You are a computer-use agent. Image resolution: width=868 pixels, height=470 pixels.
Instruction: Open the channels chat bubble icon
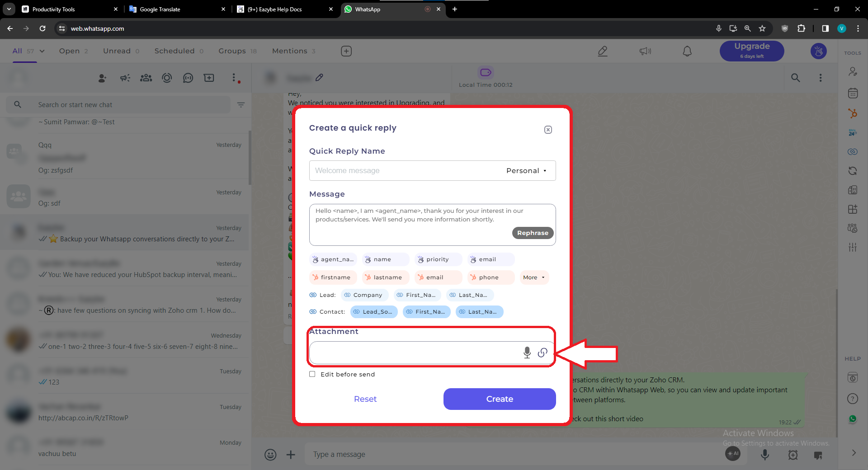click(x=188, y=78)
